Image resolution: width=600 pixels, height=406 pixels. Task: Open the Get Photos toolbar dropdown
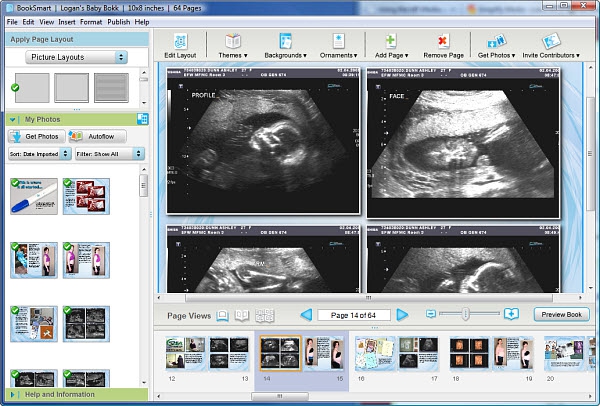(496, 46)
